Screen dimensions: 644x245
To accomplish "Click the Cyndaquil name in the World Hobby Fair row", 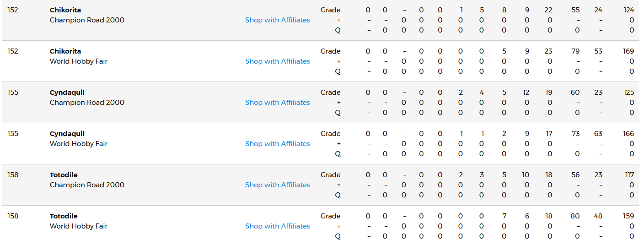I will 67,134.
